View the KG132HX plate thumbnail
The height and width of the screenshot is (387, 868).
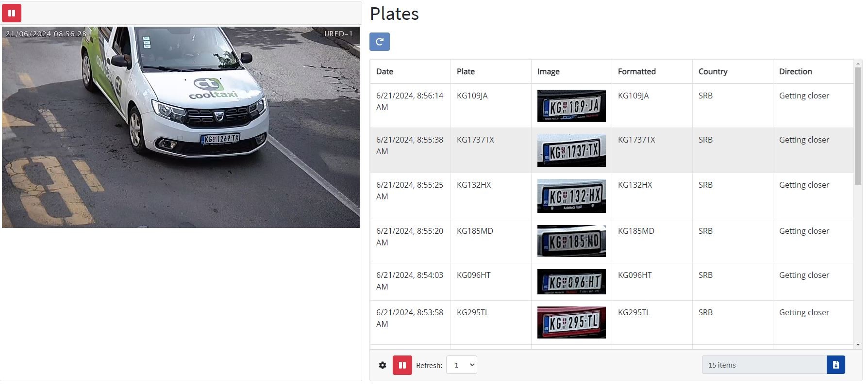pyautogui.click(x=571, y=196)
